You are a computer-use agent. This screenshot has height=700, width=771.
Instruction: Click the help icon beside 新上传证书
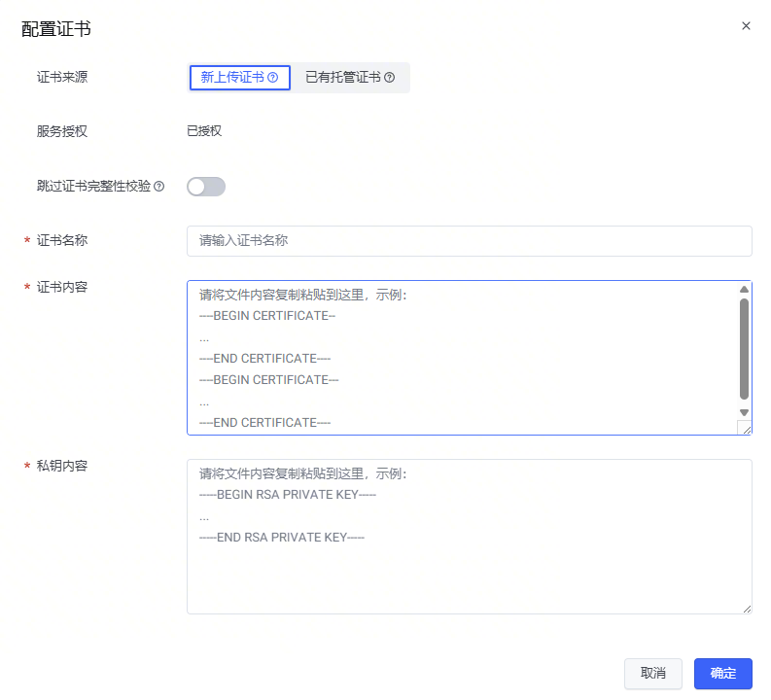273,78
